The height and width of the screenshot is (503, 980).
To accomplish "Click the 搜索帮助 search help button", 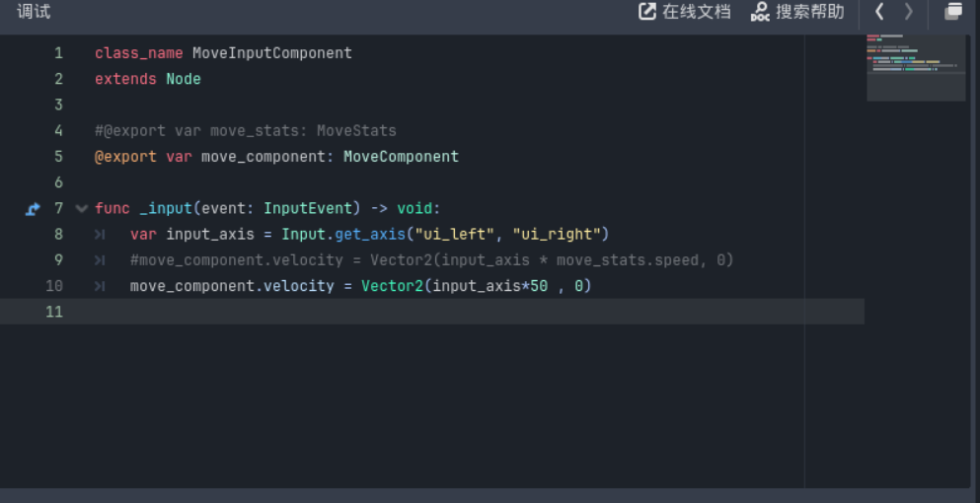I will tap(797, 12).
